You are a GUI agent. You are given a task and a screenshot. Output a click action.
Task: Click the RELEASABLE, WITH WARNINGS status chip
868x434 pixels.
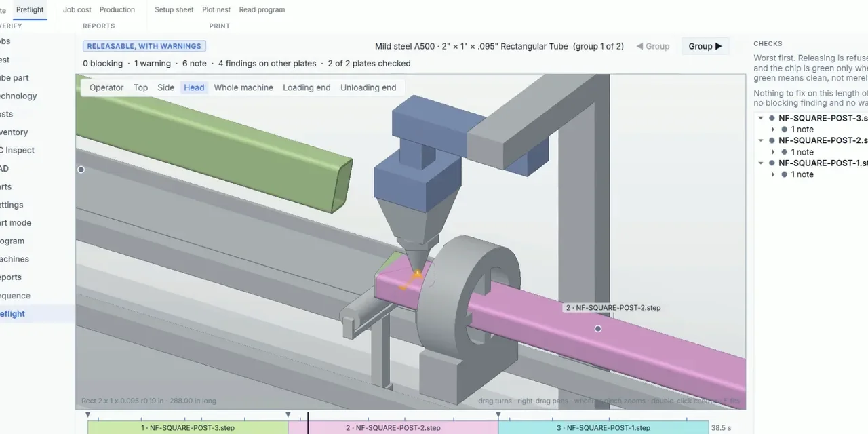click(x=144, y=46)
